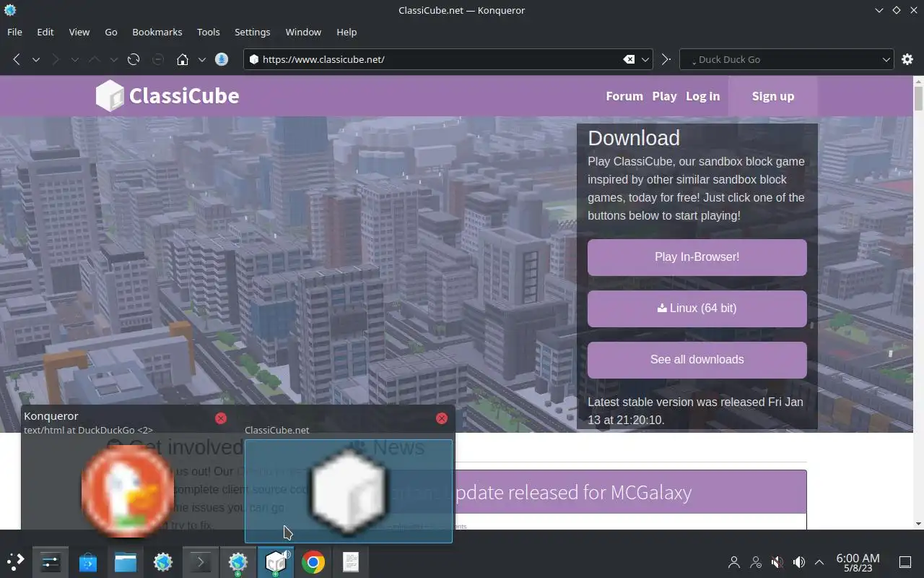This screenshot has height=578, width=924.
Task: Clear the URL bar with the erase icon
Action: (629, 59)
